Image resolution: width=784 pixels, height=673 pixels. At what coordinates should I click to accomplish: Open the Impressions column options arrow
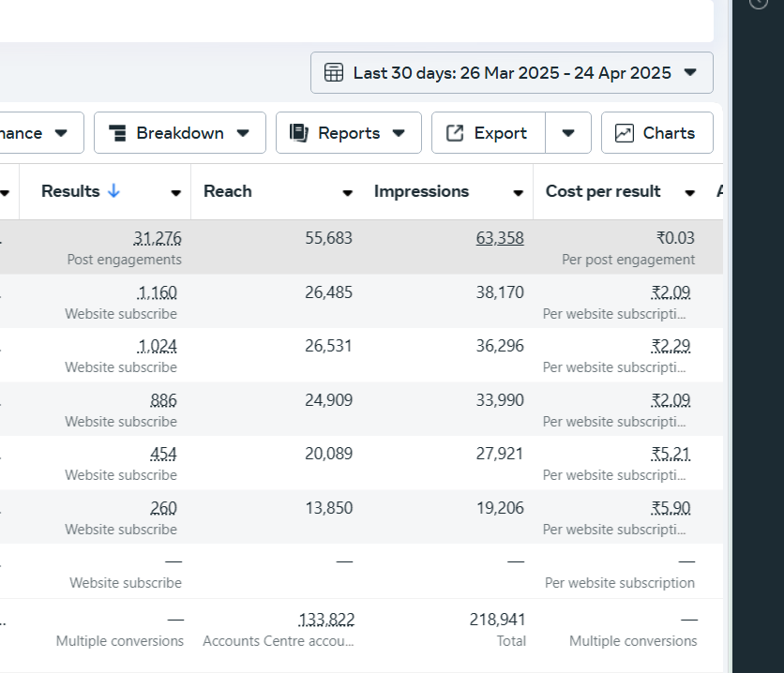(x=518, y=193)
